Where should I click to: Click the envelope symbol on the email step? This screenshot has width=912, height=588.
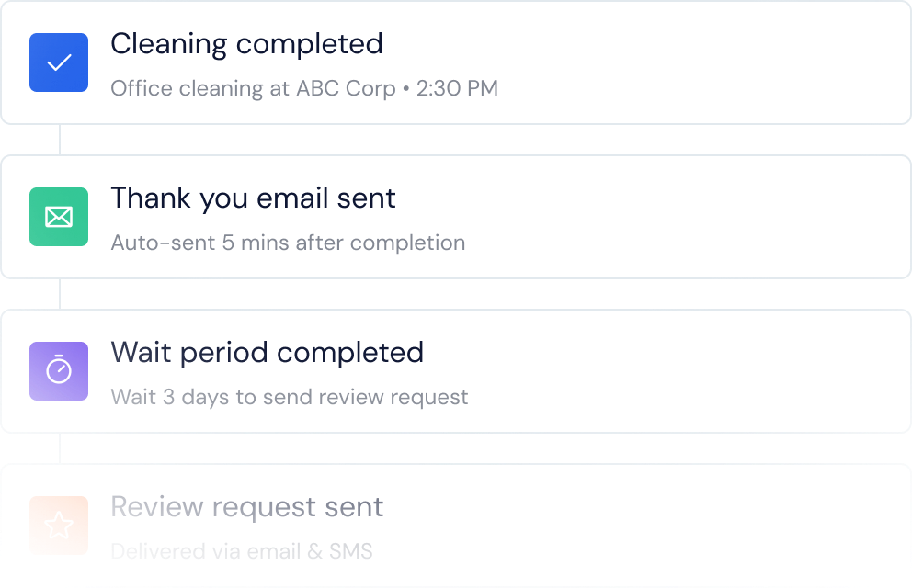58,217
